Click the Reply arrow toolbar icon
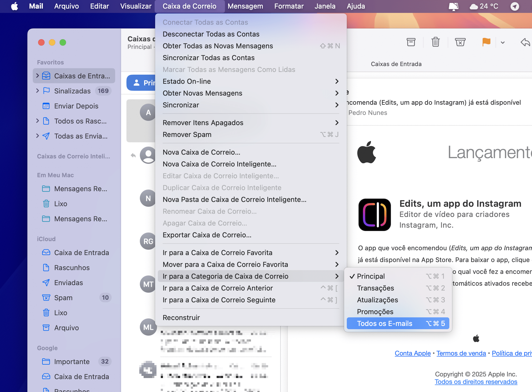 click(x=525, y=42)
